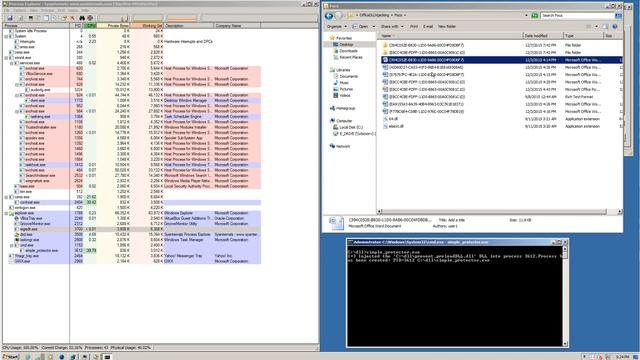Open the Organize dropdown in Explorer

pyautogui.click(x=337, y=27)
